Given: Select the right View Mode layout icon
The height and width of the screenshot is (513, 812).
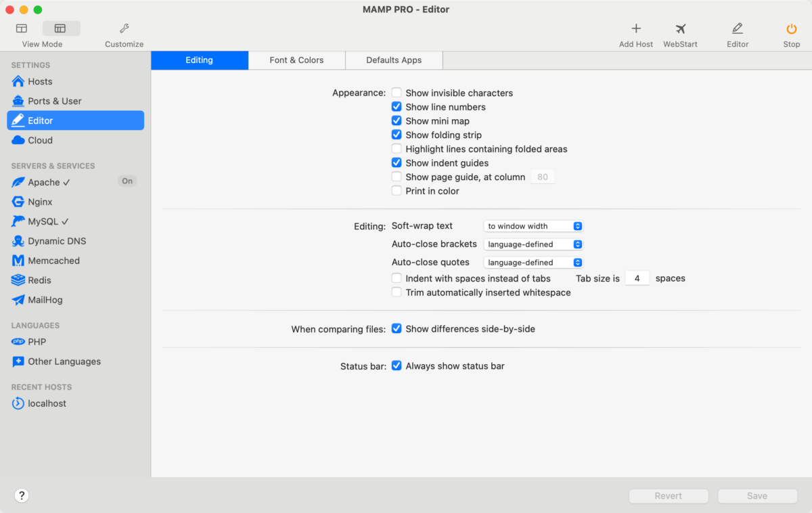Looking at the screenshot, I should click(60, 28).
